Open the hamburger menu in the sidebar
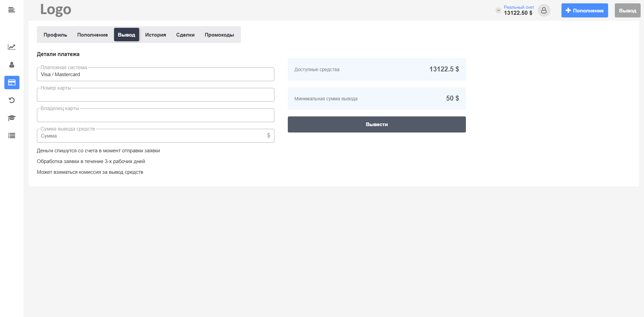Image resolution: width=644 pixels, height=317 pixels. 12,10
